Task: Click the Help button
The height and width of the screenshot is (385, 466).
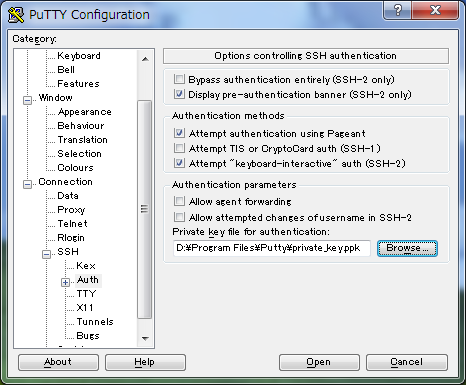Action: (145, 362)
